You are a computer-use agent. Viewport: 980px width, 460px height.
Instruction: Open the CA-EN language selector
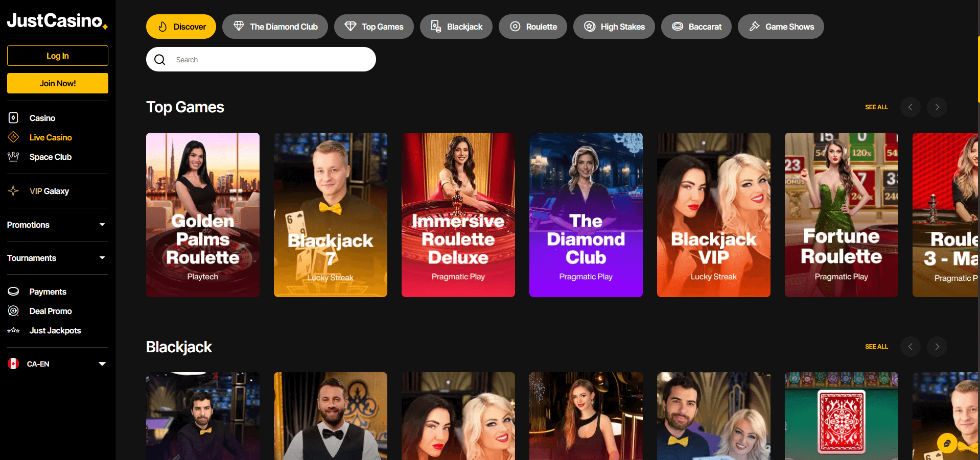point(57,364)
